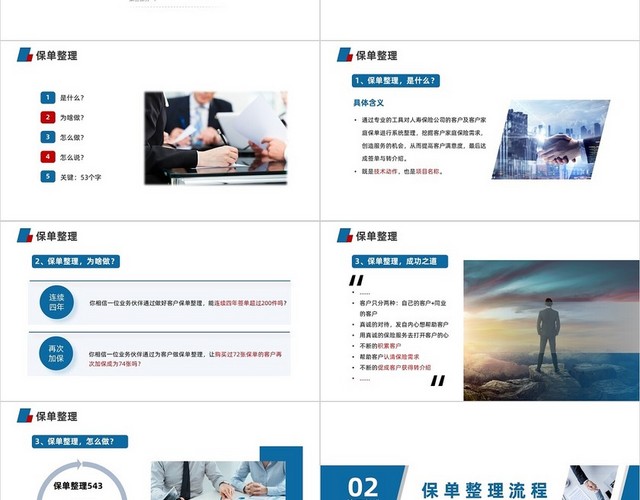Click the 保单整理543 label in the circular arrow
640x500 pixels.
(x=78, y=486)
